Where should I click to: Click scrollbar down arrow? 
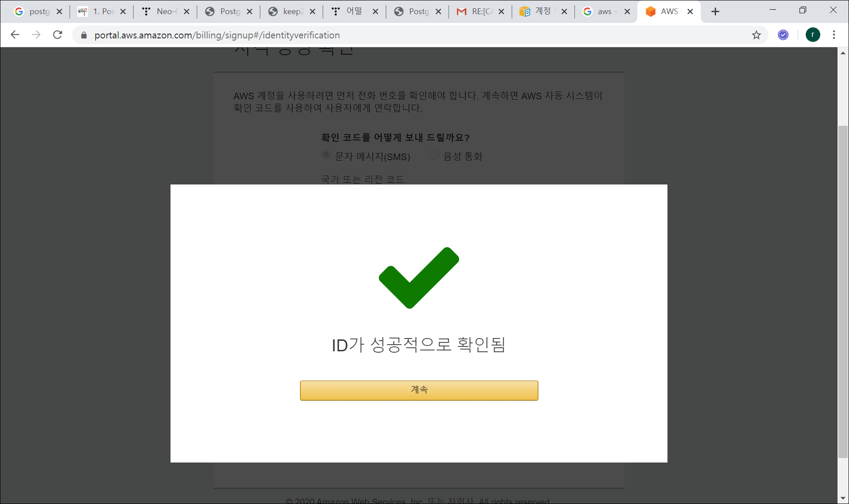point(843,498)
